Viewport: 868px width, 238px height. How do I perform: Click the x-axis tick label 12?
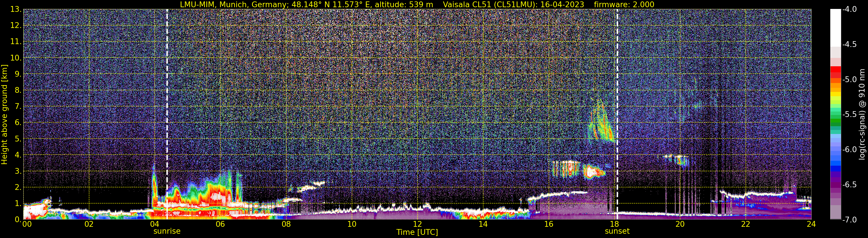pyautogui.click(x=417, y=224)
